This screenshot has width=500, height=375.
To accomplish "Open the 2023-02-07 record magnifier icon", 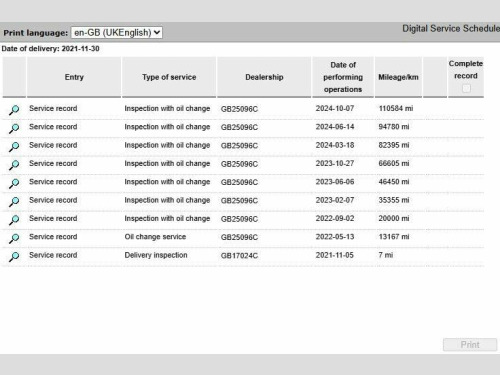I will [x=14, y=201].
